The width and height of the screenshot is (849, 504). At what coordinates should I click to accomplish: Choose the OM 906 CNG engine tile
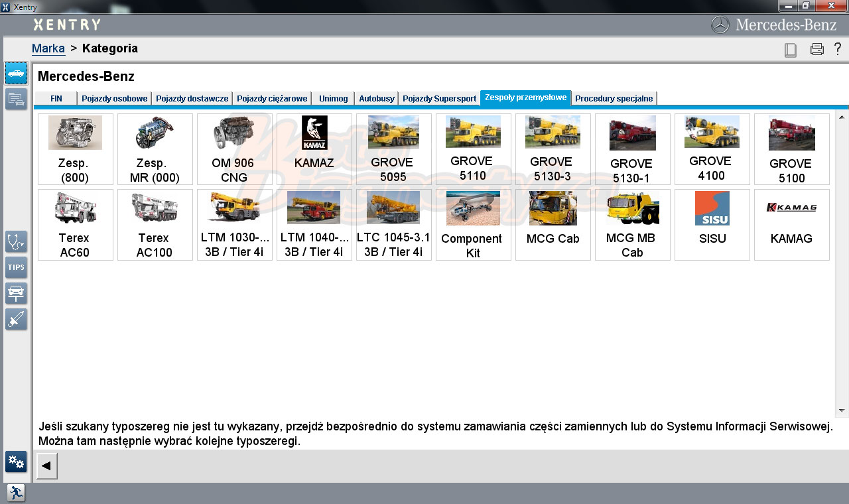click(235, 149)
